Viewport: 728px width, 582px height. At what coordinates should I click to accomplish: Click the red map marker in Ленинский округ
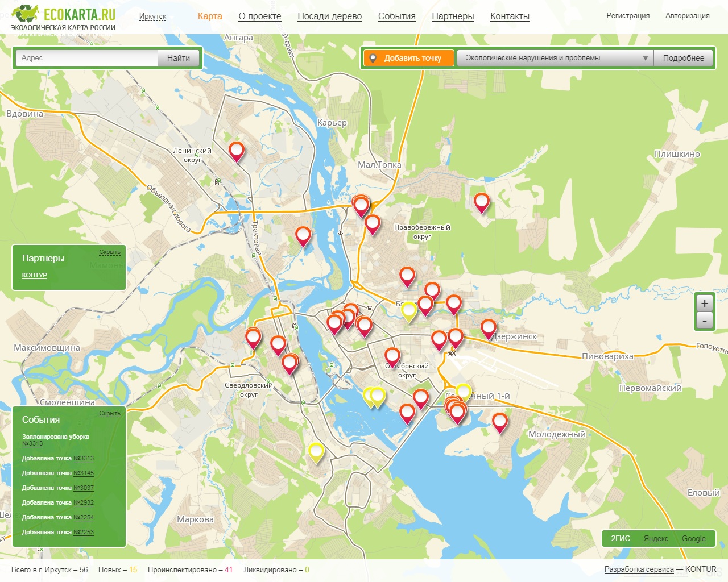click(x=237, y=151)
